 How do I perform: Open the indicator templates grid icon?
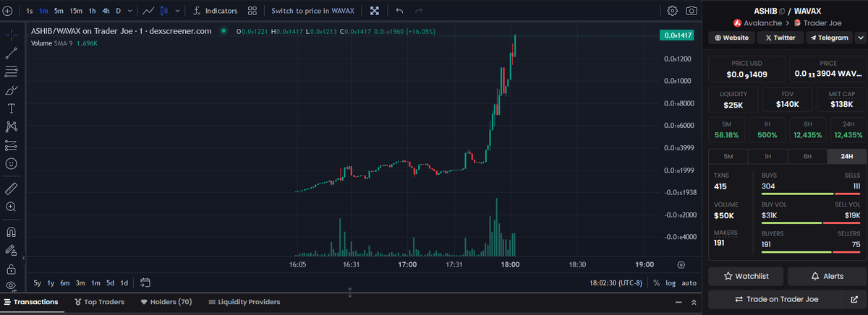252,11
